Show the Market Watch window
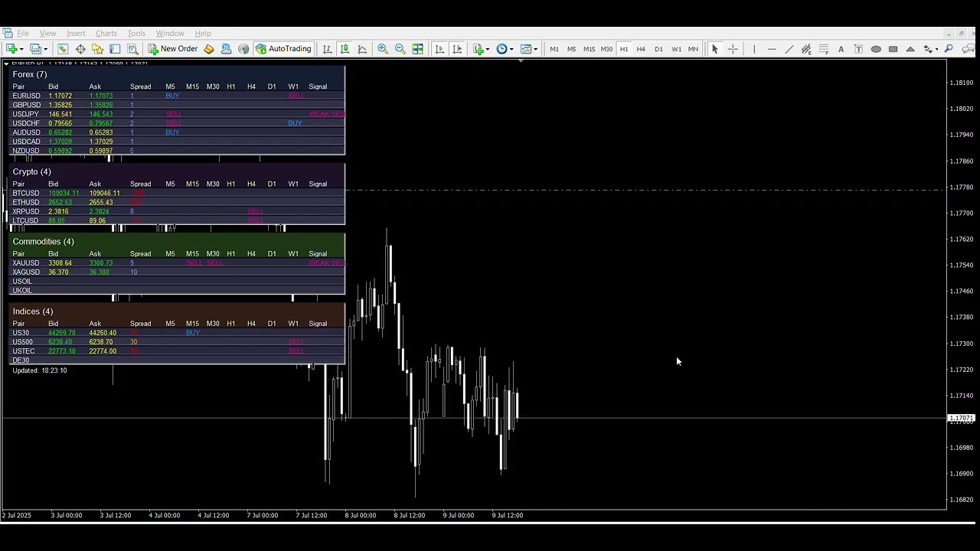The image size is (980, 551). (63, 49)
